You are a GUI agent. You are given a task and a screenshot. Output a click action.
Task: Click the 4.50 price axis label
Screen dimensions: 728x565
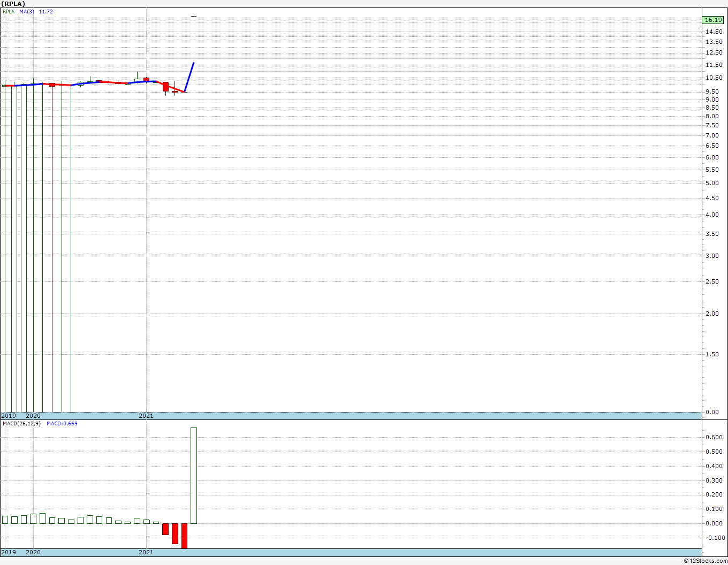(x=712, y=198)
